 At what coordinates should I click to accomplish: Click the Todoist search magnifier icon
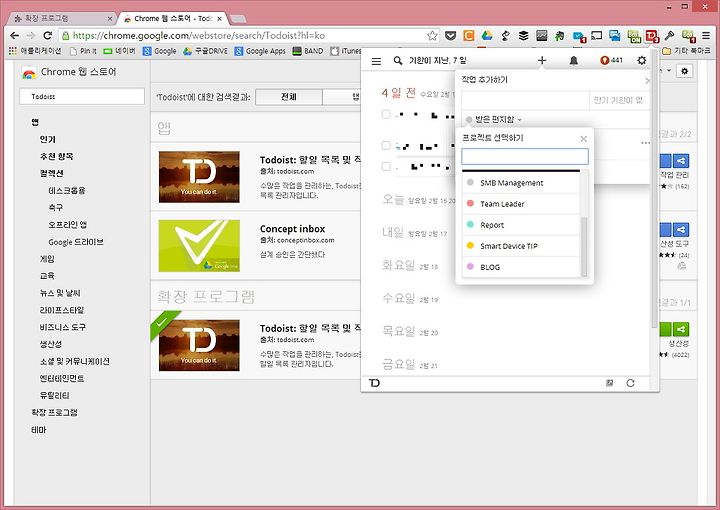(398, 61)
